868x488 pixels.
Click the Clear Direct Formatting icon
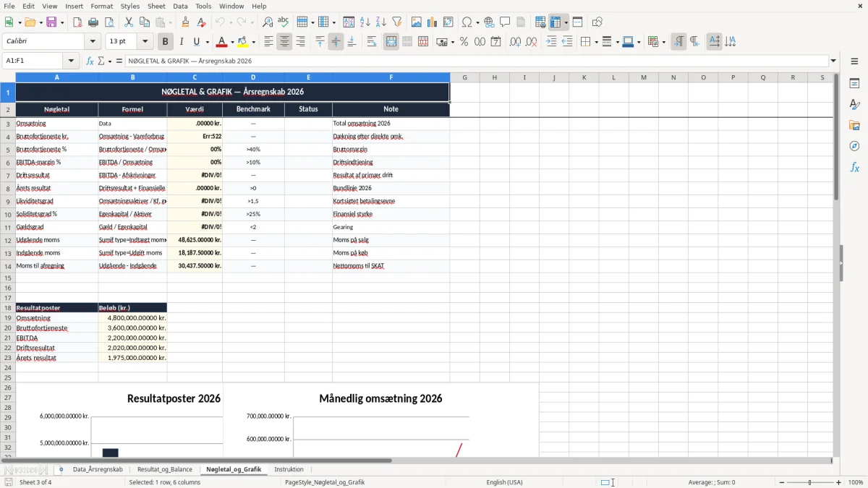[x=202, y=22]
